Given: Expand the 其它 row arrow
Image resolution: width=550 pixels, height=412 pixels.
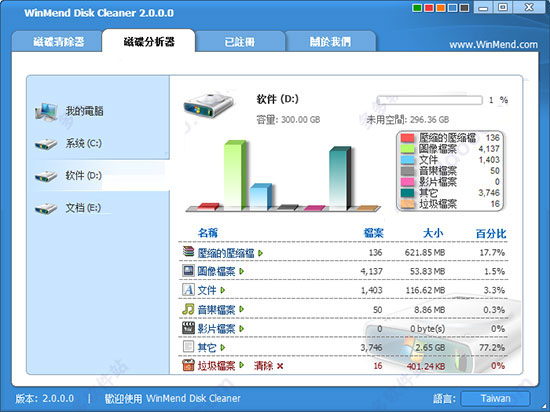Looking at the screenshot, I should [x=222, y=347].
